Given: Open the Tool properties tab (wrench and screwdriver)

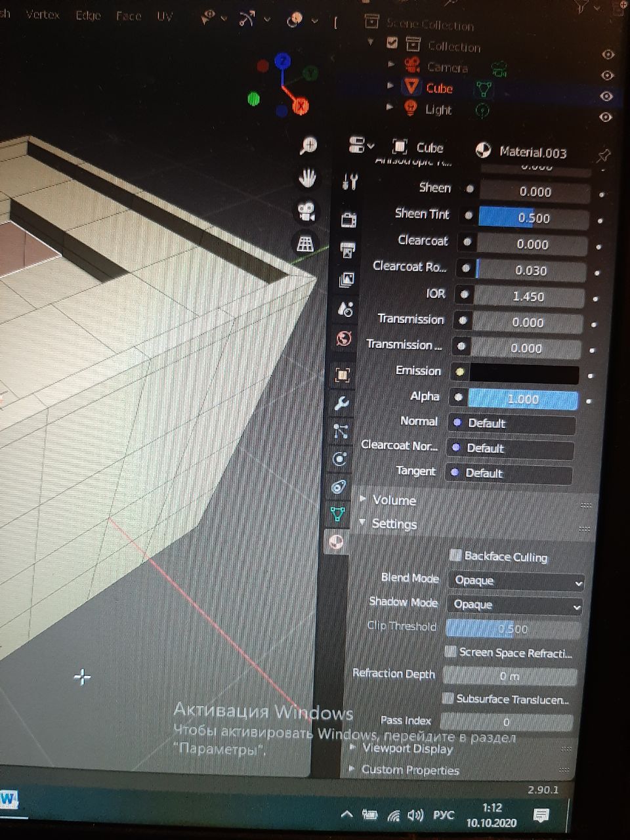Looking at the screenshot, I should tap(350, 182).
